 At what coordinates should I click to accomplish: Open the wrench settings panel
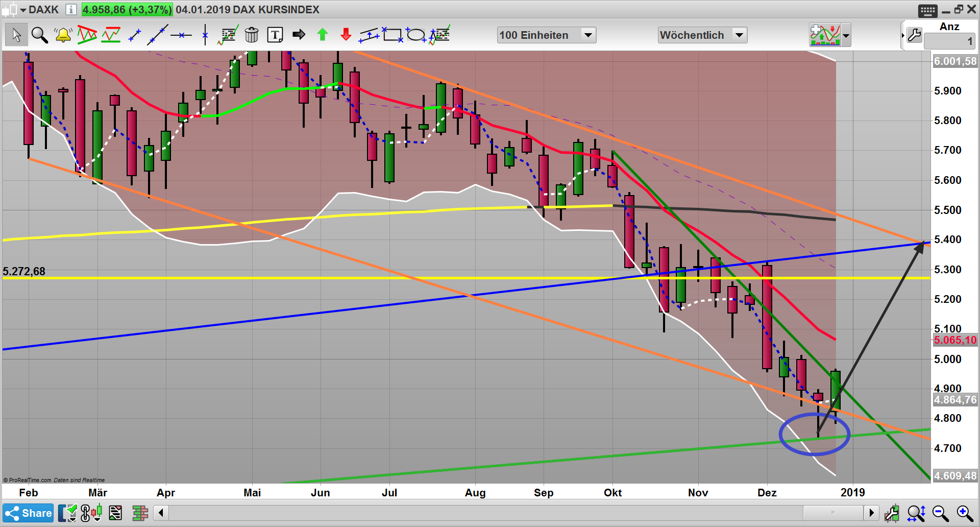click(914, 35)
